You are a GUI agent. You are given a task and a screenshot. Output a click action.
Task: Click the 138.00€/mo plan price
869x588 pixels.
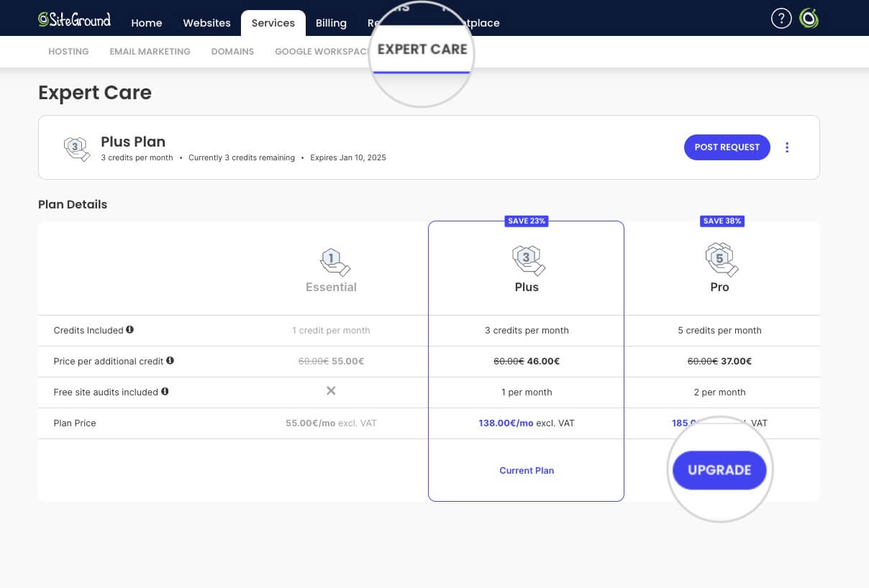coord(506,423)
